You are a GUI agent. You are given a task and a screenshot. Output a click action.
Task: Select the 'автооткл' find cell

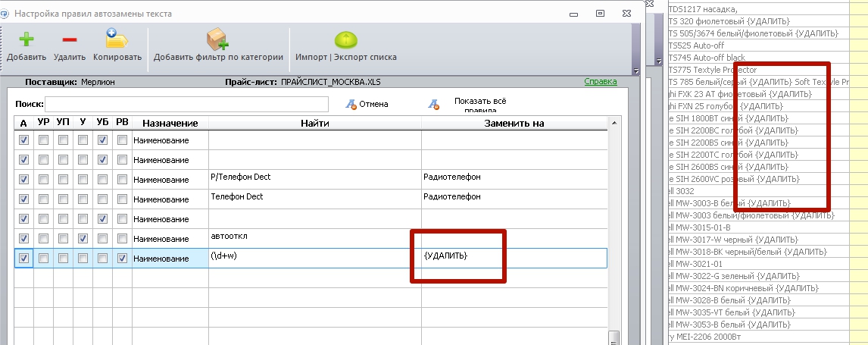point(315,239)
